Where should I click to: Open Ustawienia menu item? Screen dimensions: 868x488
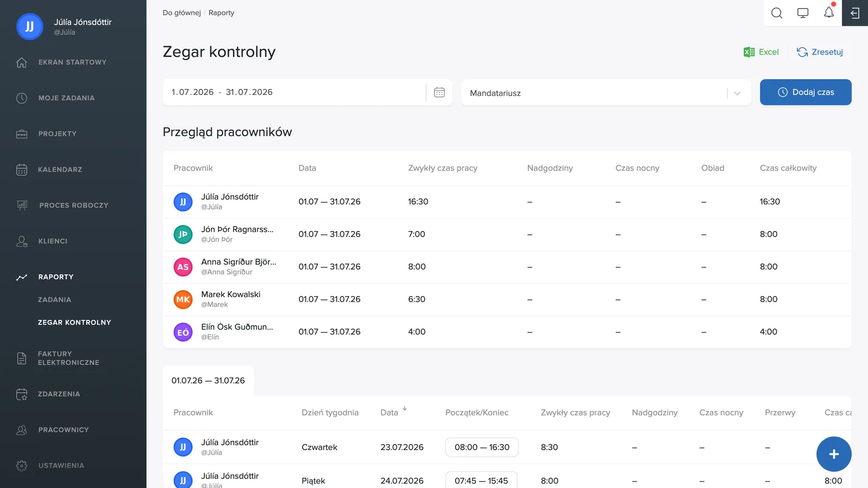[61, 466]
